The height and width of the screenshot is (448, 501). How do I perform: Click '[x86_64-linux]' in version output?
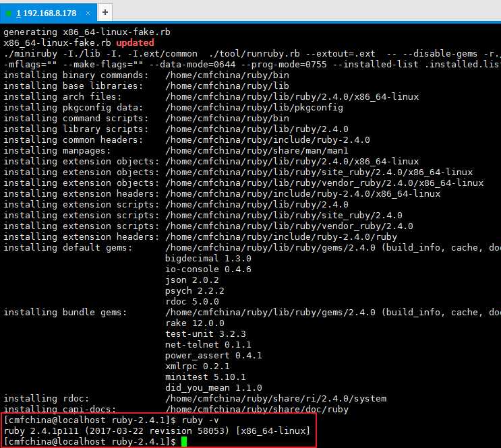[273, 431]
